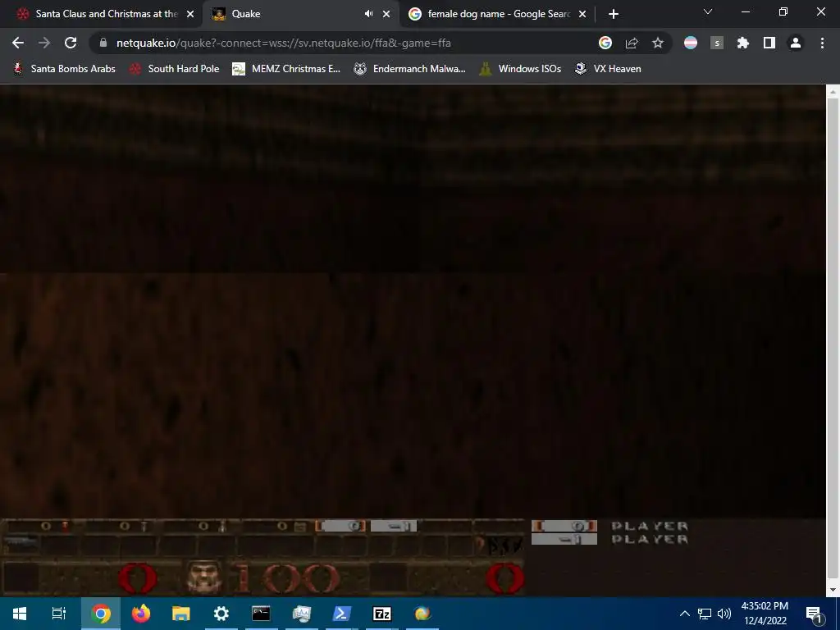Click the Quake player face in status bar
The image size is (840, 630).
click(204, 577)
